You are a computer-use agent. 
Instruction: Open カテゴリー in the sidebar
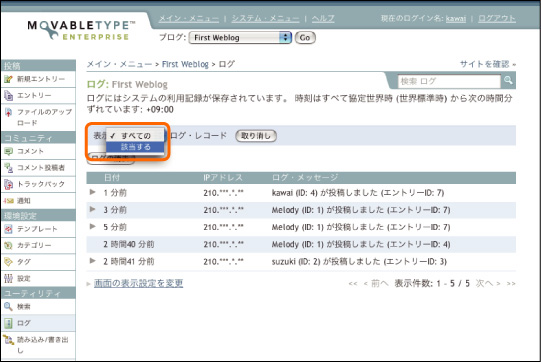tap(34, 245)
